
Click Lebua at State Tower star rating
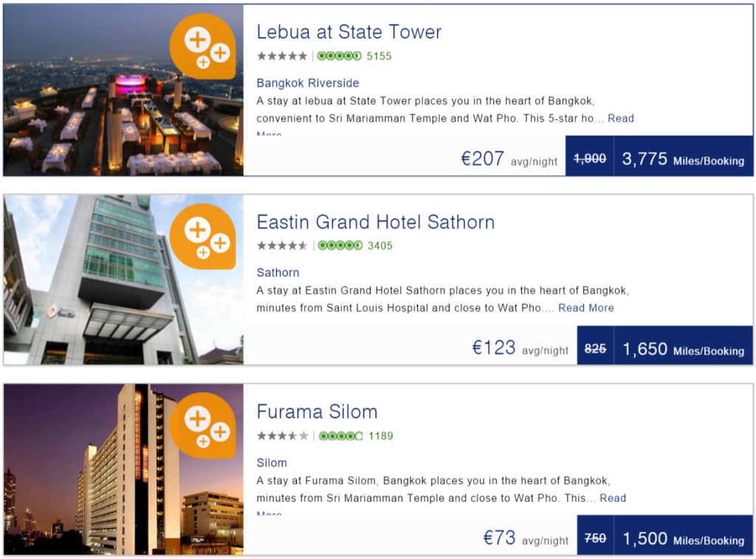coord(282,56)
